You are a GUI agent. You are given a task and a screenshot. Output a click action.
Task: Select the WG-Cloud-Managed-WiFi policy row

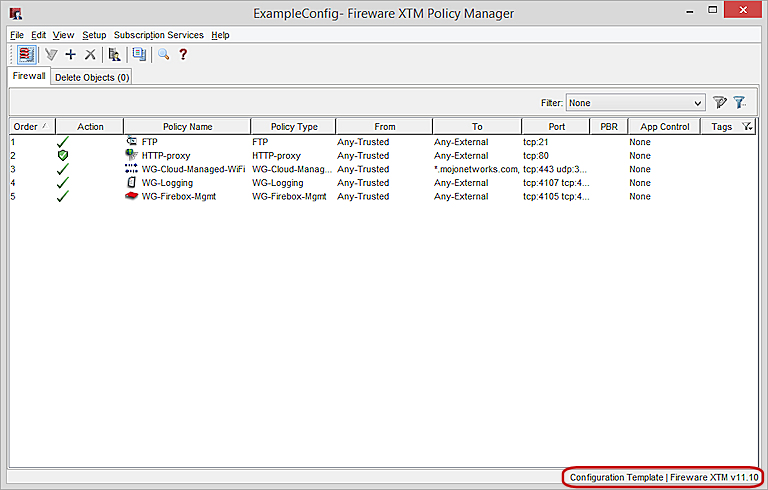[193, 169]
